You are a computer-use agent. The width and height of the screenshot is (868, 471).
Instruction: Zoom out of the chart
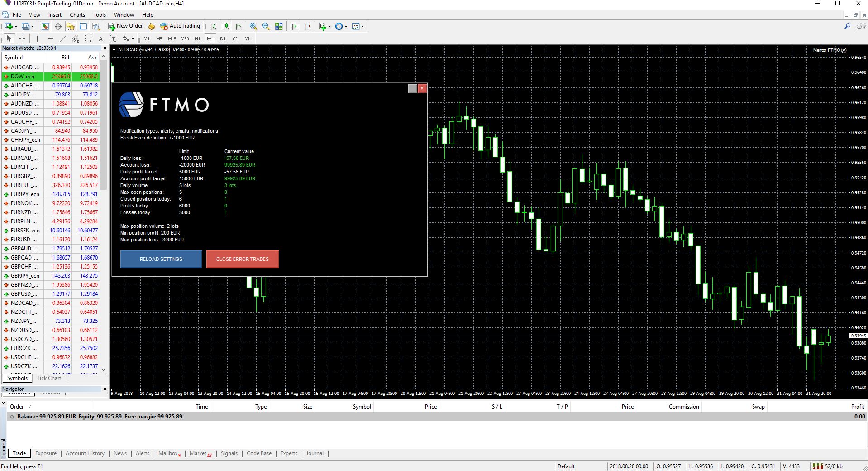coord(266,26)
